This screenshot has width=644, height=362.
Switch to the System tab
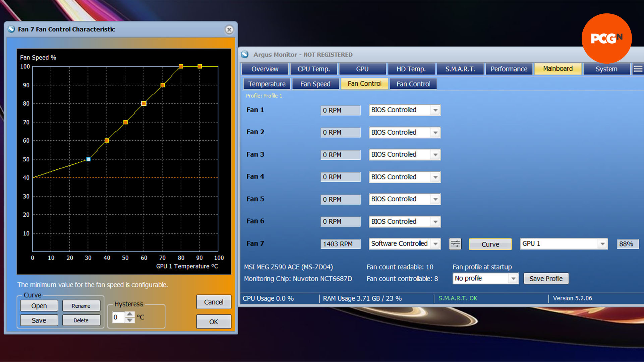[606, 69]
